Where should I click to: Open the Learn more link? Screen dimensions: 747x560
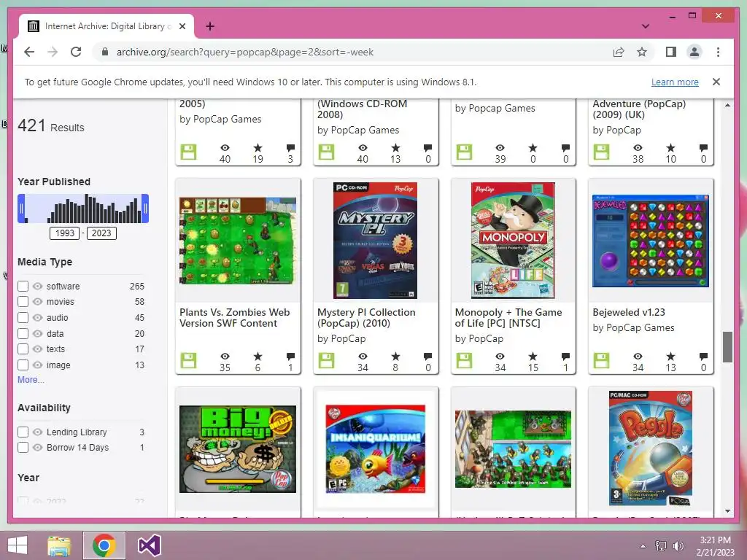[675, 82]
